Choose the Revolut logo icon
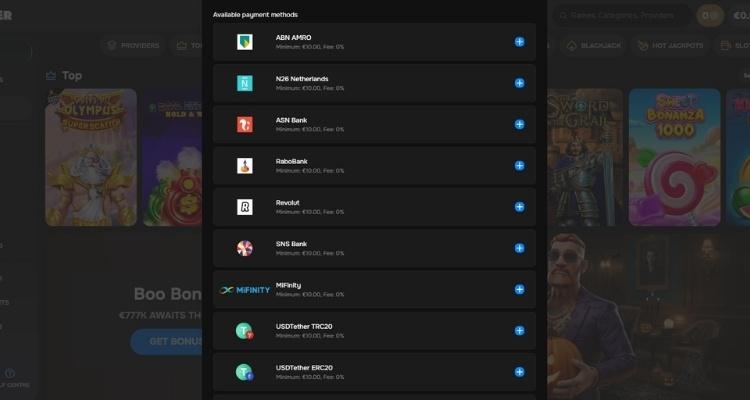Image resolution: width=750 pixels, height=400 pixels. coord(244,207)
